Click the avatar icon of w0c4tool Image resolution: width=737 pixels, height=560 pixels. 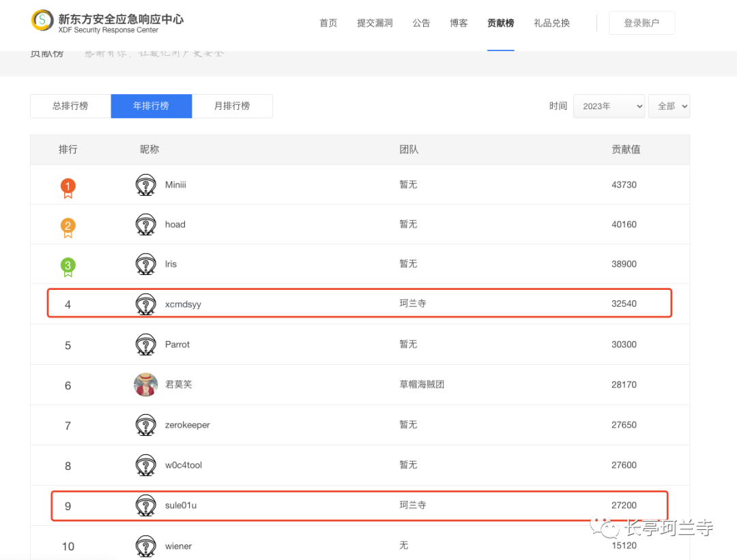point(146,465)
